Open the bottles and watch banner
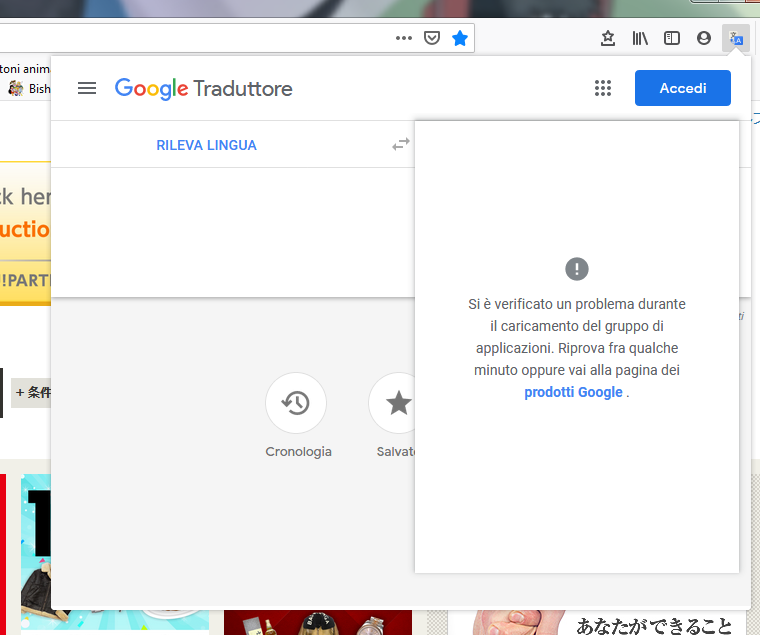Image resolution: width=760 pixels, height=635 pixels. (x=318, y=622)
